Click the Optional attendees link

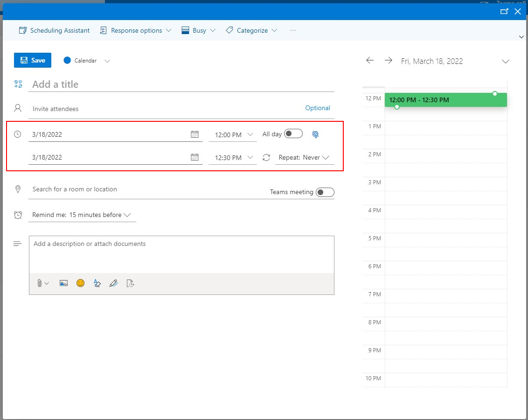coord(318,108)
